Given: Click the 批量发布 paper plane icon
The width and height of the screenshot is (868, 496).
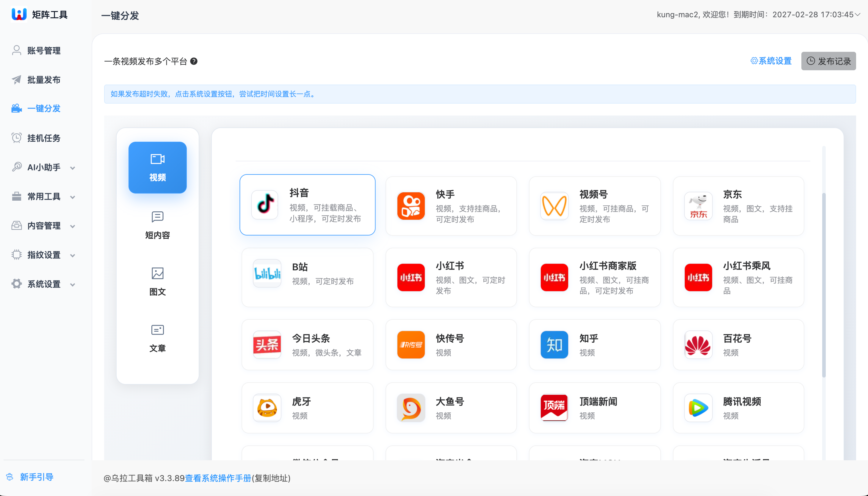Looking at the screenshot, I should coord(16,79).
